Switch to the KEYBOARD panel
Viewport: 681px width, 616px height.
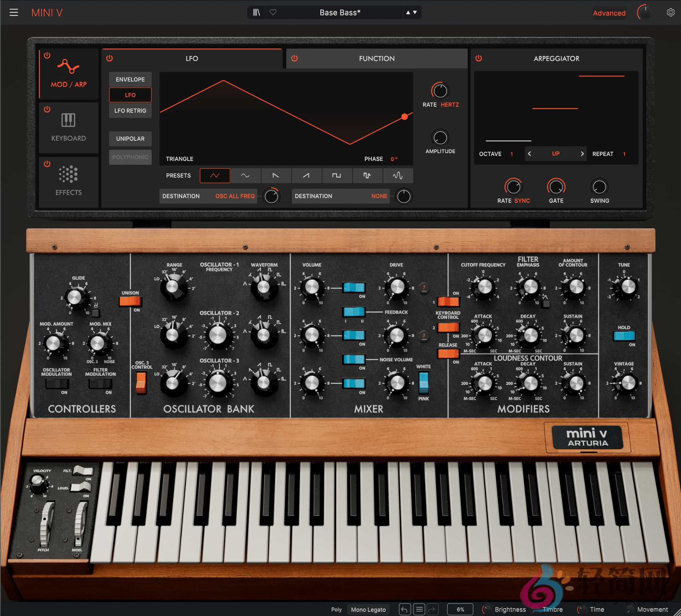click(x=68, y=128)
